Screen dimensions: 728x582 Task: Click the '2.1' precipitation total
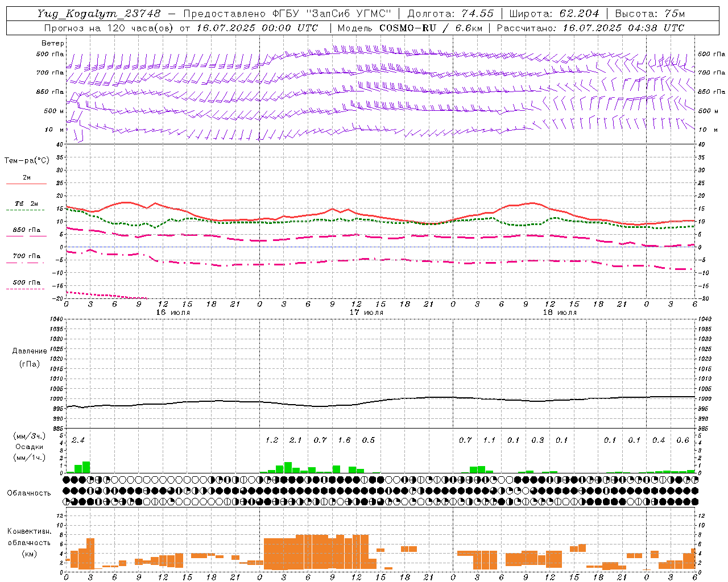point(296,440)
